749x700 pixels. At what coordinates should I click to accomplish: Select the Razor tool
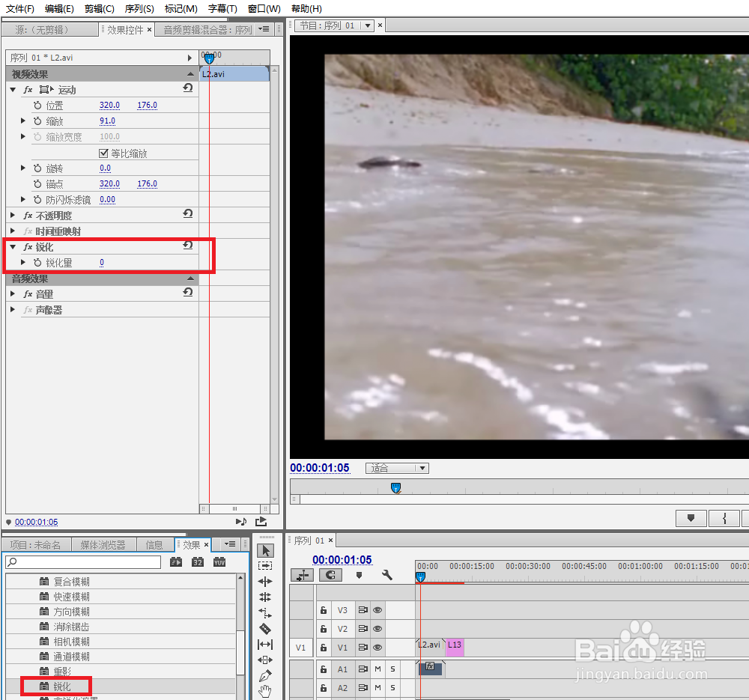coord(265,628)
